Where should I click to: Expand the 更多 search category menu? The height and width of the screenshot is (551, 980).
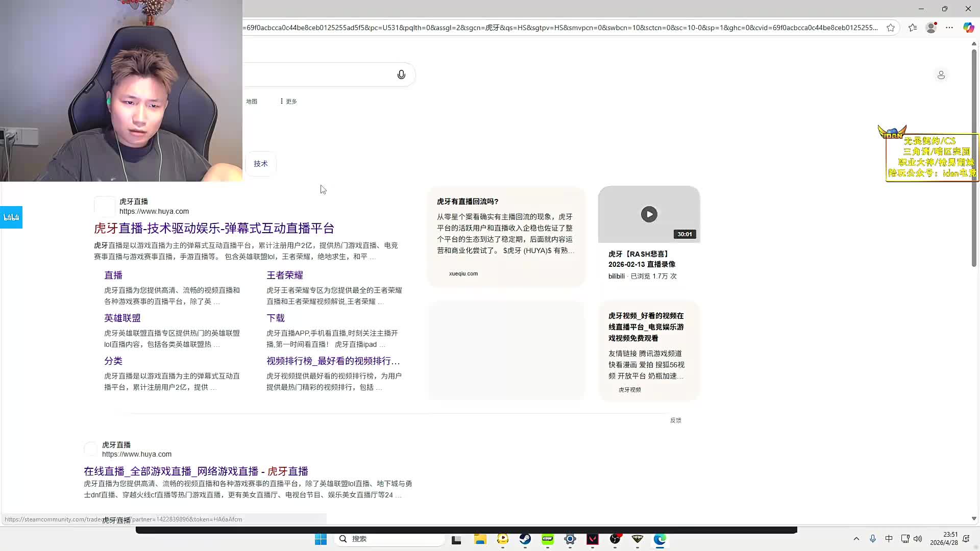(x=288, y=102)
